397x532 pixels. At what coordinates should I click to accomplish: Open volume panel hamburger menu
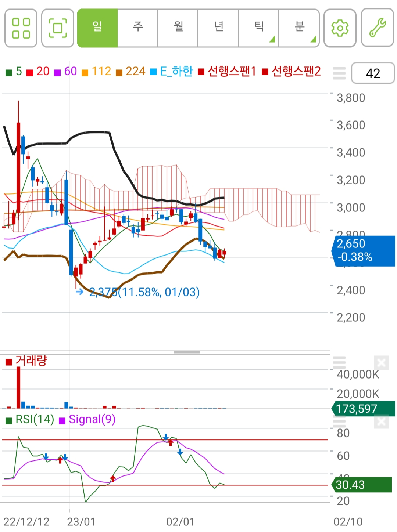tap(339, 362)
